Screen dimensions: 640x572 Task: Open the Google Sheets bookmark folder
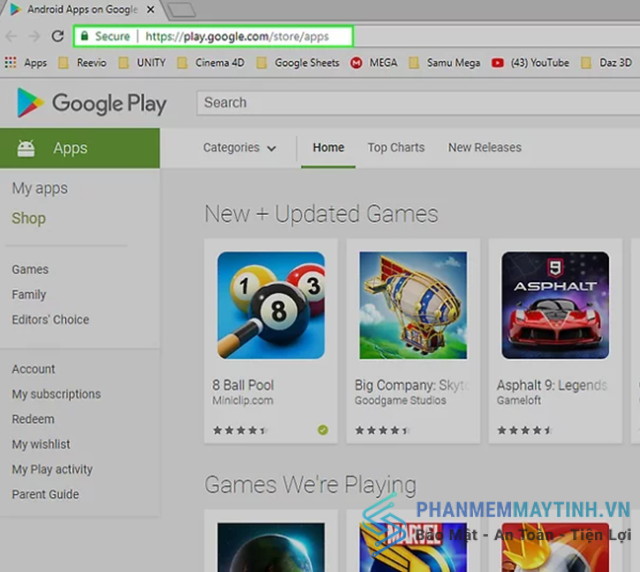click(298, 62)
